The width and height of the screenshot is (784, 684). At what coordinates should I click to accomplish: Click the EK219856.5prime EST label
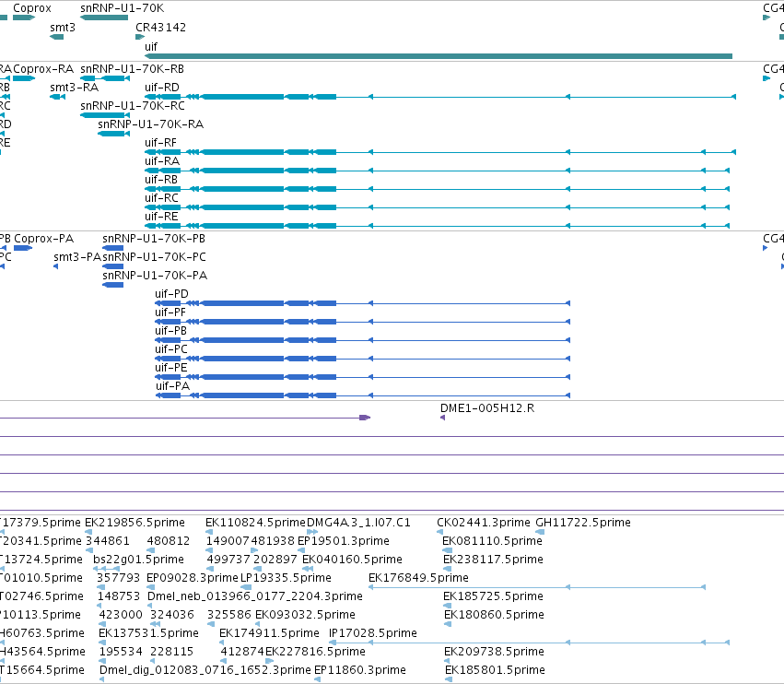pyautogui.click(x=135, y=523)
